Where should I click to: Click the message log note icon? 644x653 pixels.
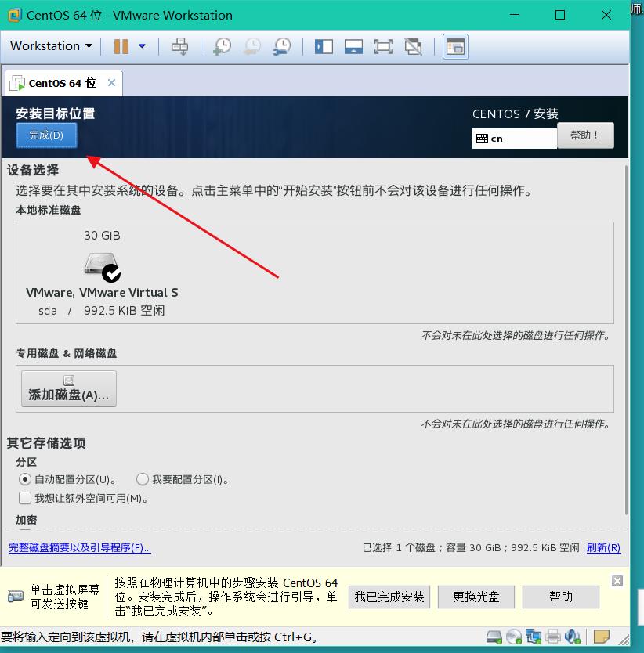(x=602, y=637)
